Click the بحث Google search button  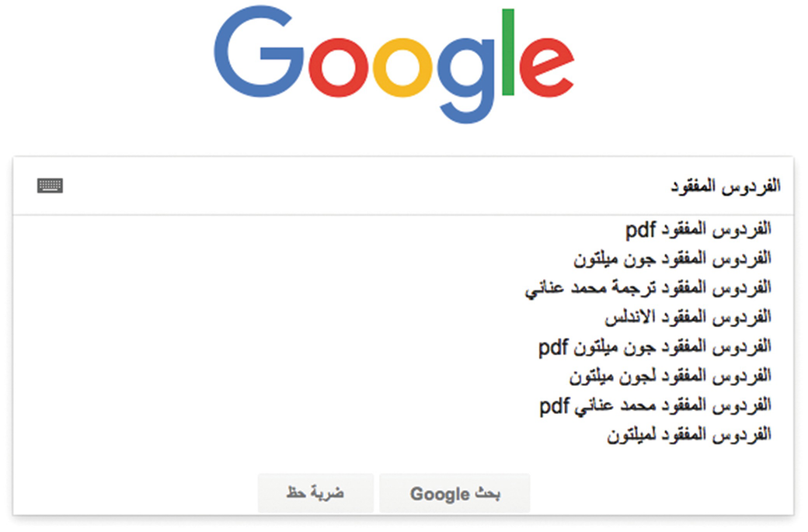tap(454, 493)
